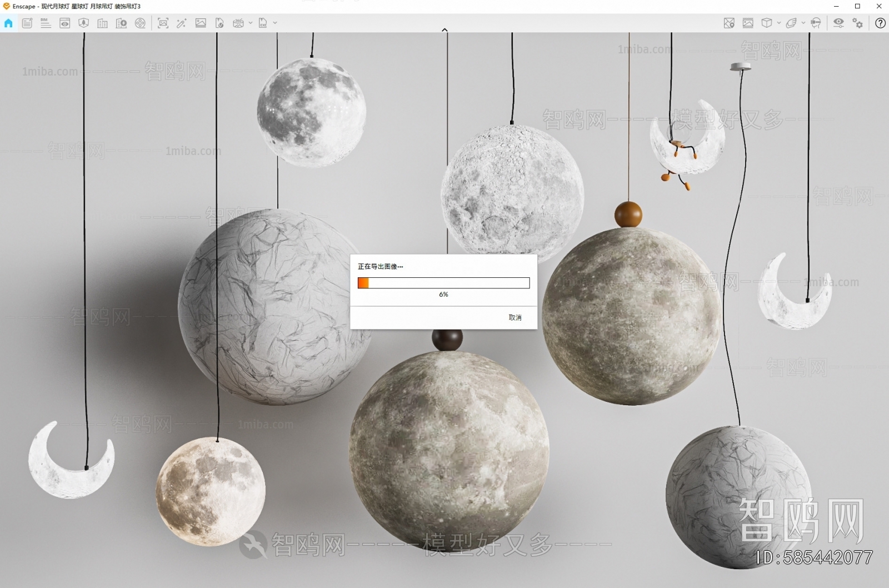The height and width of the screenshot is (588, 889).
Task: Open the view management icon
Action: [64, 23]
